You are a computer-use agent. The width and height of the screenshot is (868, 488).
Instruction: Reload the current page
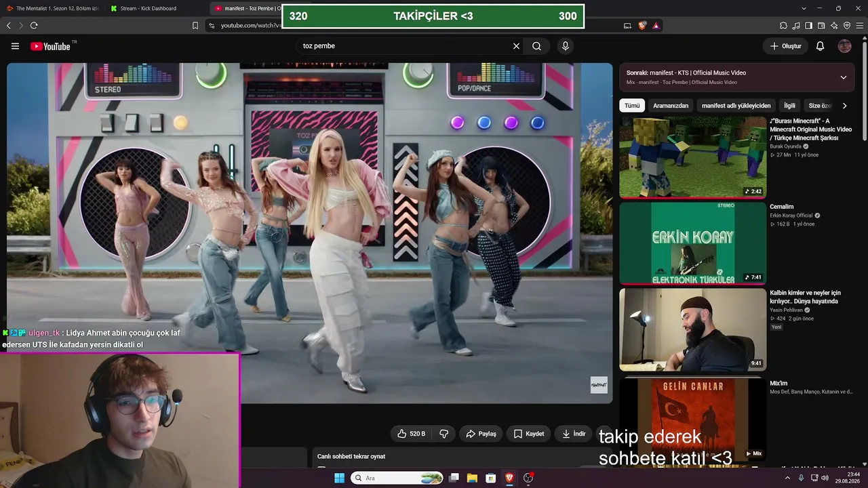[34, 26]
